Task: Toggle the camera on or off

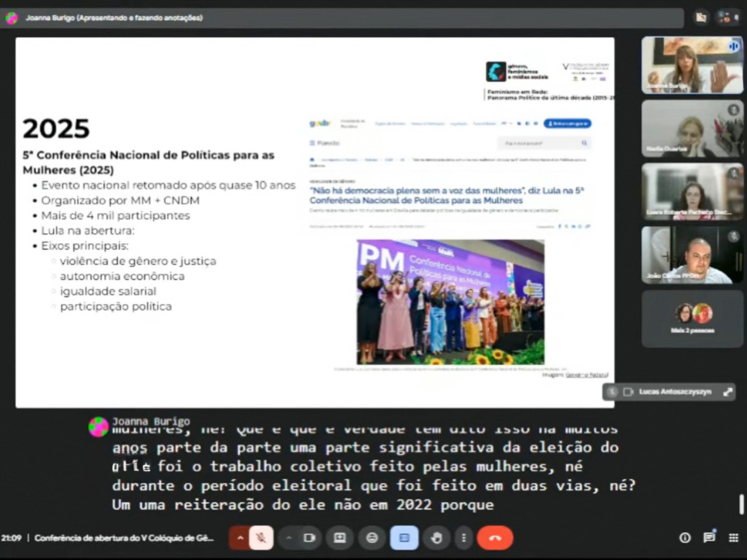Action: [x=310, y=538]
